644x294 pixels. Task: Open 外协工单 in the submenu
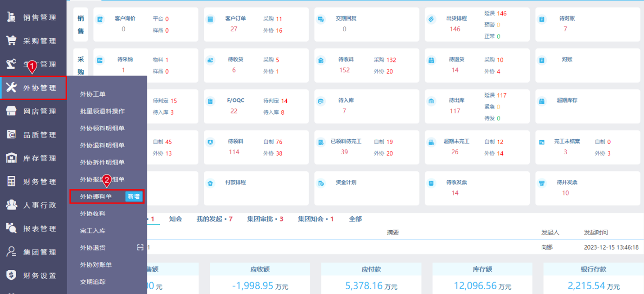coord(93,94)
